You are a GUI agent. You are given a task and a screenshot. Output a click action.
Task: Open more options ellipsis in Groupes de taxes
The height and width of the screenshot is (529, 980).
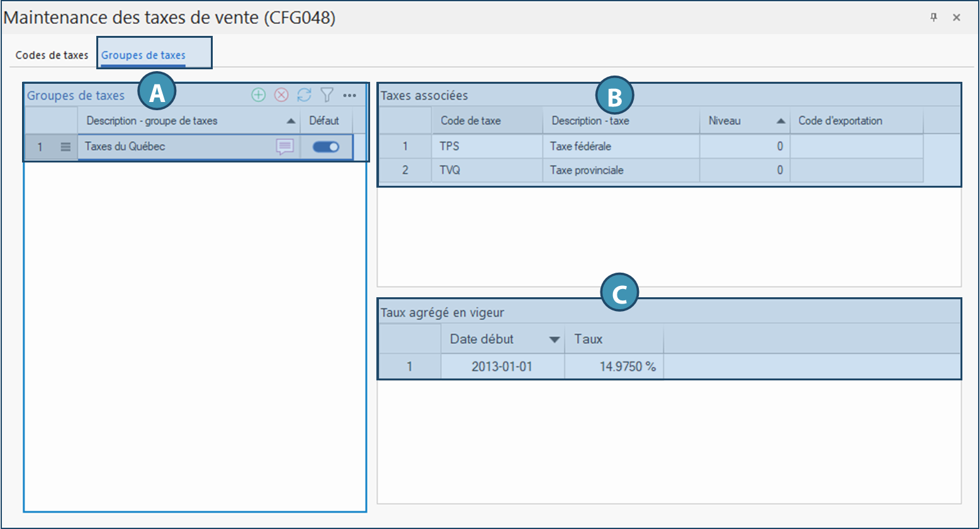coord(350,95)
